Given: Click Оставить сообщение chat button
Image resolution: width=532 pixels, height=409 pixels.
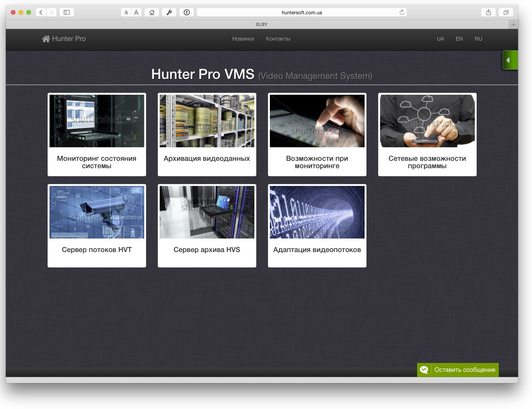Looking at the screenshot, I should pyautogui.click(x=458, y=370).
